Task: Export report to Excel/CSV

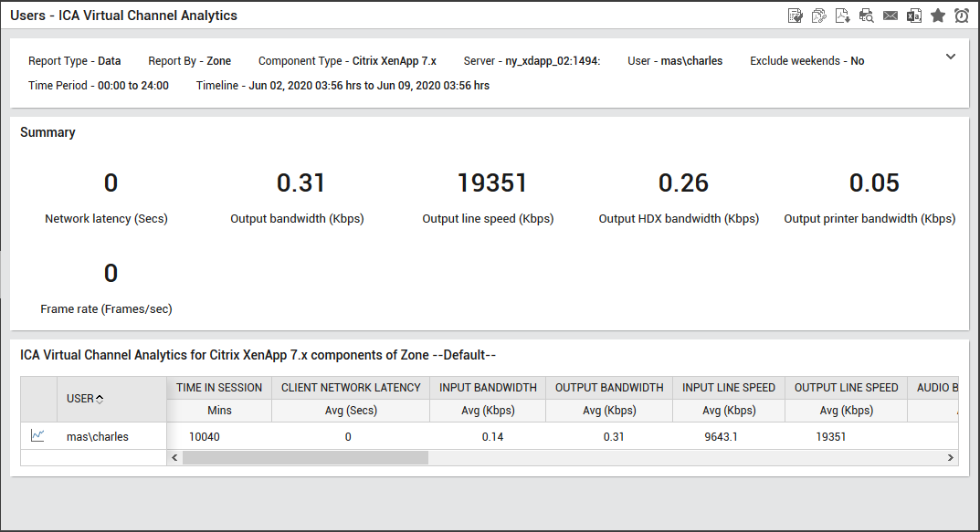Action: tap(913, 16)
